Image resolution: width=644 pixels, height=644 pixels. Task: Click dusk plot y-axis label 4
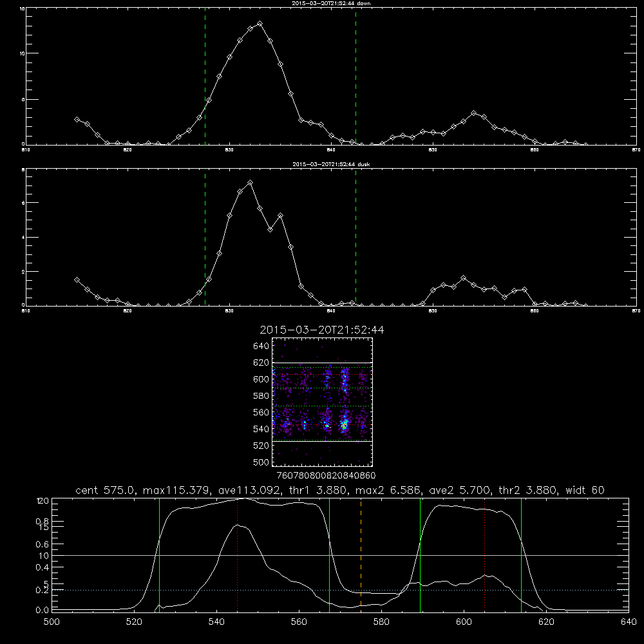(x=23, y=238)
